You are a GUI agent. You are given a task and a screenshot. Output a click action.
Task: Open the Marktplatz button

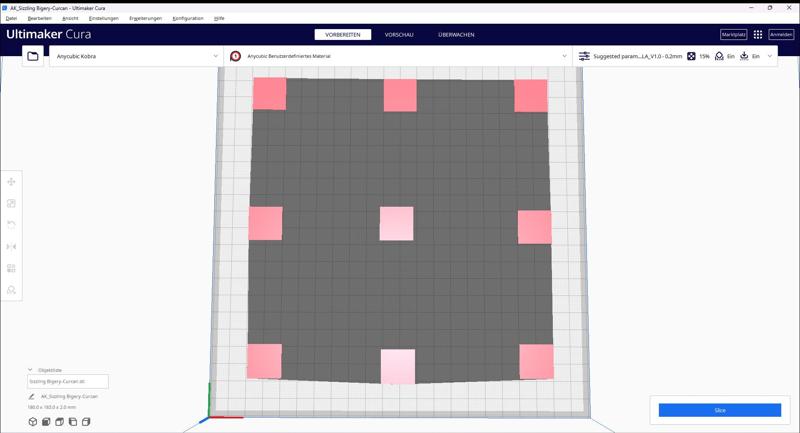[734, 34]
